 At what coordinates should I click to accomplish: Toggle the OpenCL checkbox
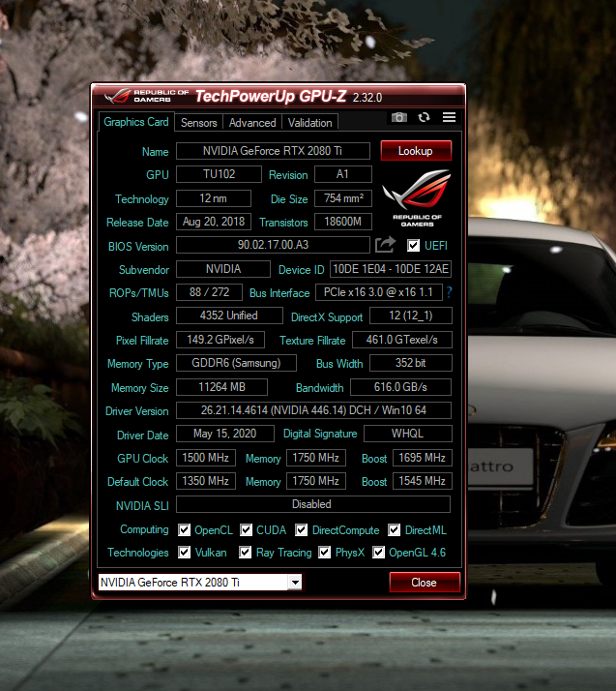184,529
